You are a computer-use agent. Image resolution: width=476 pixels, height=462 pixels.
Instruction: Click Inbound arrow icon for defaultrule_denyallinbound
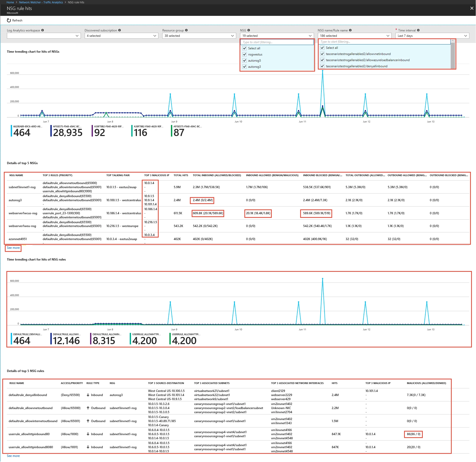[x=88, y=395]
